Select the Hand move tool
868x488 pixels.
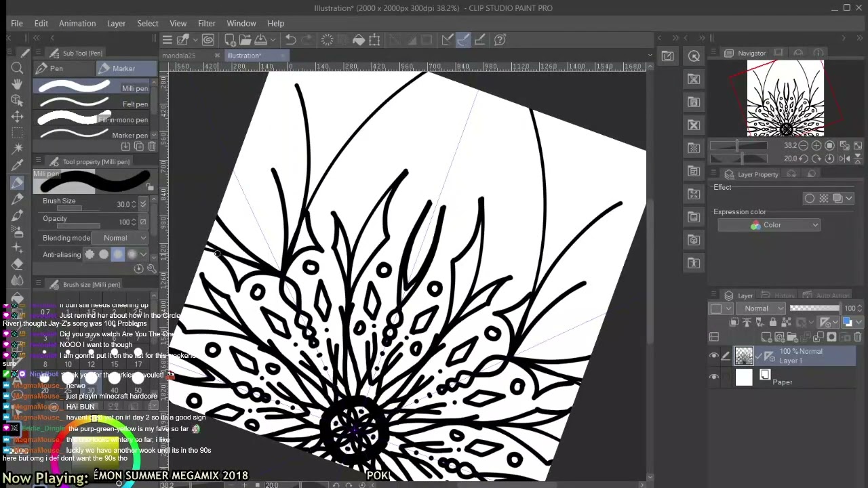(18, 85)
